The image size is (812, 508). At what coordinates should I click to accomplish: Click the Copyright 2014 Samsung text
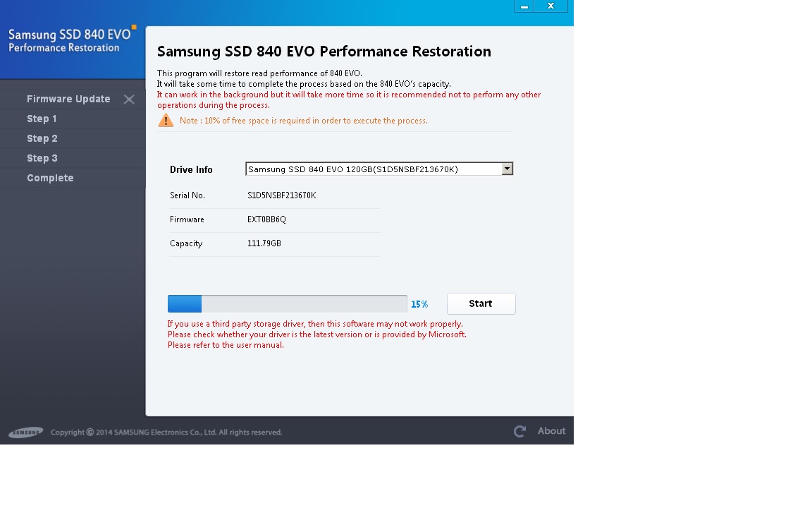166,433
